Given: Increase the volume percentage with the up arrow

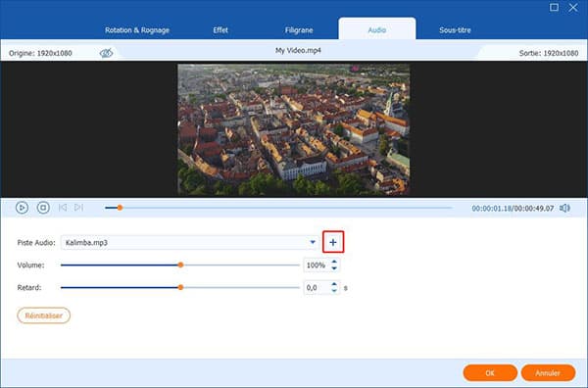Looking at the screenshot, I should tap(334, 262).
